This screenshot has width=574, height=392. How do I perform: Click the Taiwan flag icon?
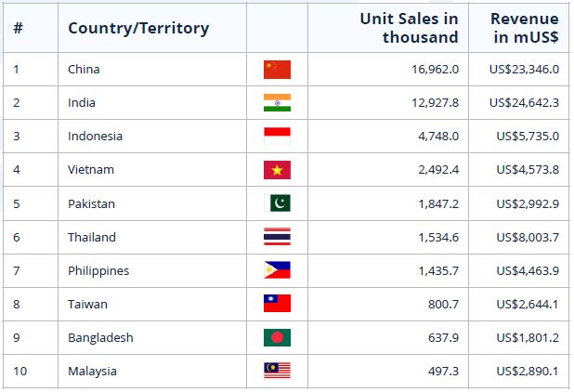(277, 304)
